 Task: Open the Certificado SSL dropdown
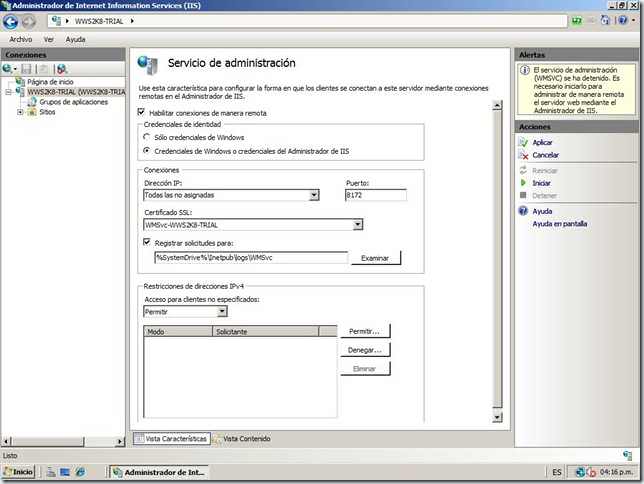[x=358, y=225]
